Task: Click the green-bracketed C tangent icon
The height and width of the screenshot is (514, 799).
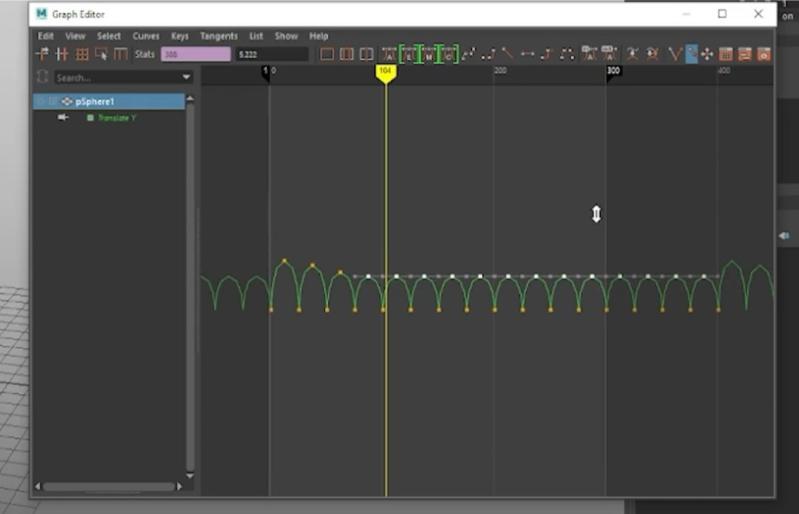Action: pos(448,54)
